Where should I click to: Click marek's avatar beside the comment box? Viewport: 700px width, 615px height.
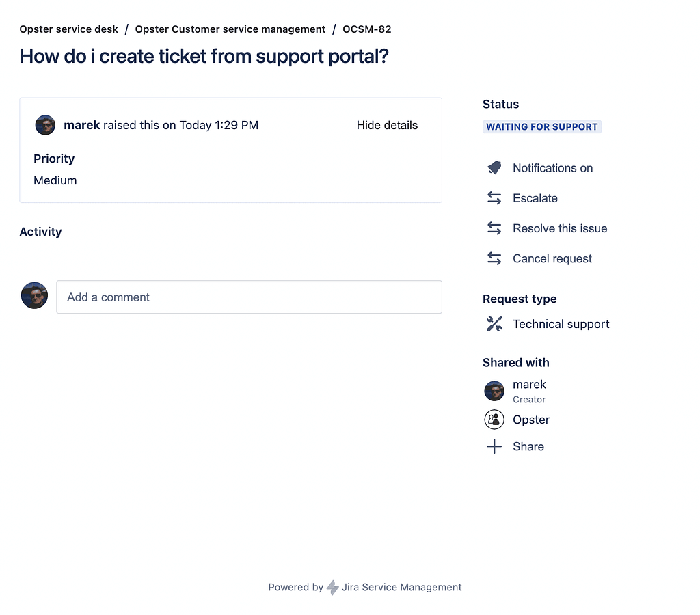(x=34, y=295)
